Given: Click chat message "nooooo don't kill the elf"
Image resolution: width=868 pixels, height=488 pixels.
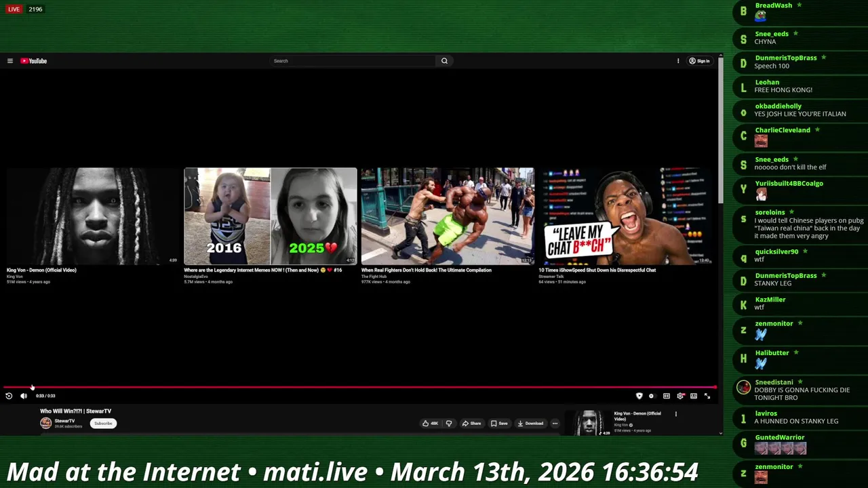Looking at the screenshot, I should click(x=790, y=167).
